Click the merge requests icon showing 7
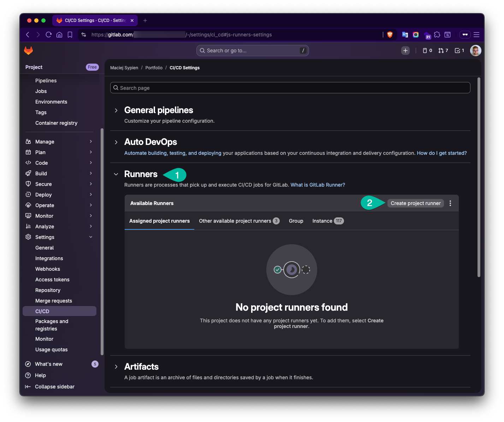Screen dimensions: 504x422 click(x=441, y=50)
